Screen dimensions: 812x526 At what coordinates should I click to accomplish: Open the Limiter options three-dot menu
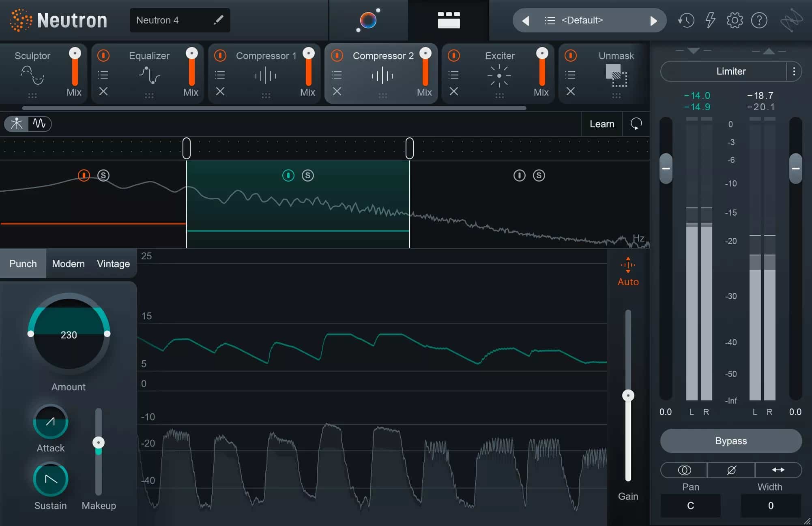coord(795,71)
